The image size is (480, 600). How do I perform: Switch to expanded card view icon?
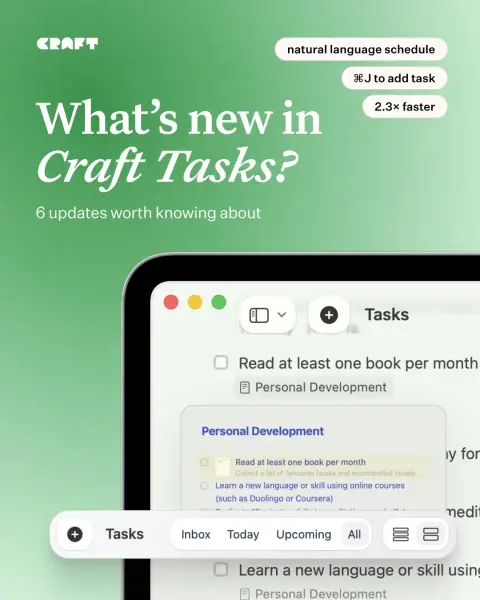(x=430, y=534)
